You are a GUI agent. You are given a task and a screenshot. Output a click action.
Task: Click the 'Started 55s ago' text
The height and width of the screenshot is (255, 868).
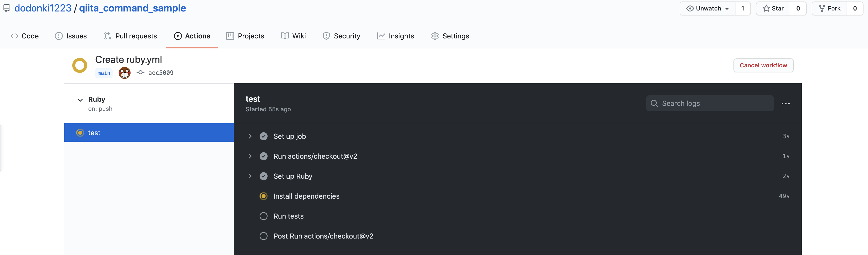268,109
